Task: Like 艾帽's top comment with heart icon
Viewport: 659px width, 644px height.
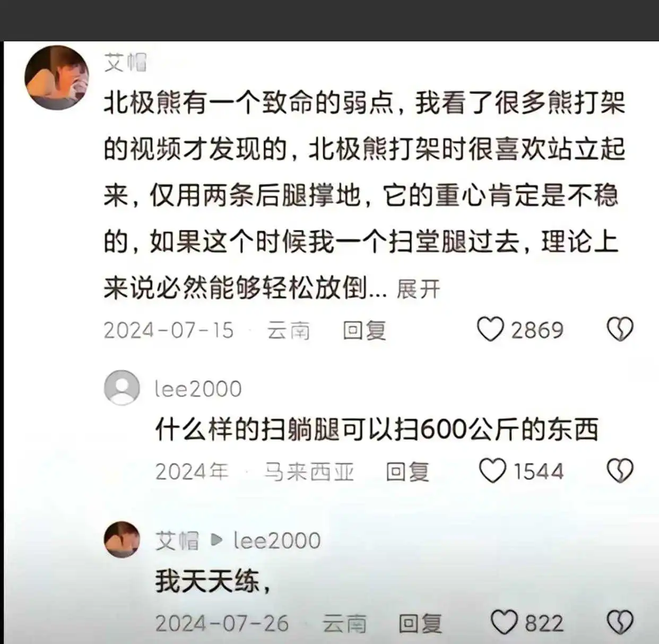Action: (490, 329)
